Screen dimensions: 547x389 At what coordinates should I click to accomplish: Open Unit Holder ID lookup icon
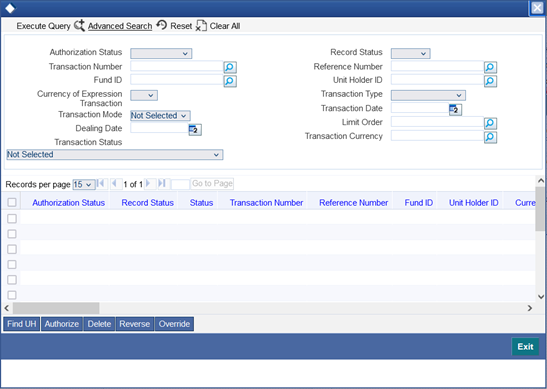click(490, 81)
